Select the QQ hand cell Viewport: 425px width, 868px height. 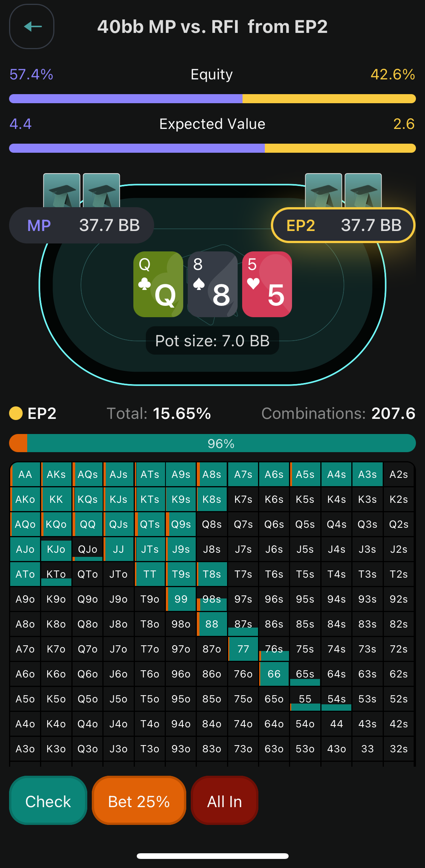click(x=88, y=524)
